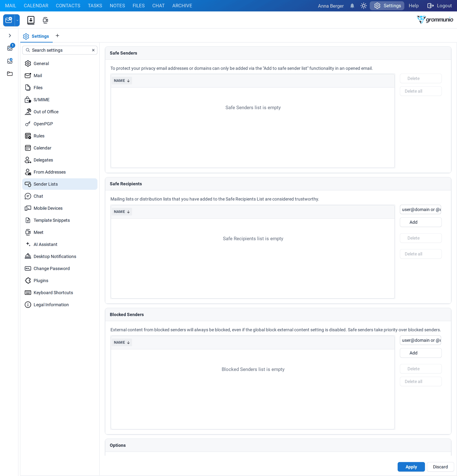This screenshot has width=457, height=476.
Task: Click the notifications bell icon
Action: click(x=352, y=6)
